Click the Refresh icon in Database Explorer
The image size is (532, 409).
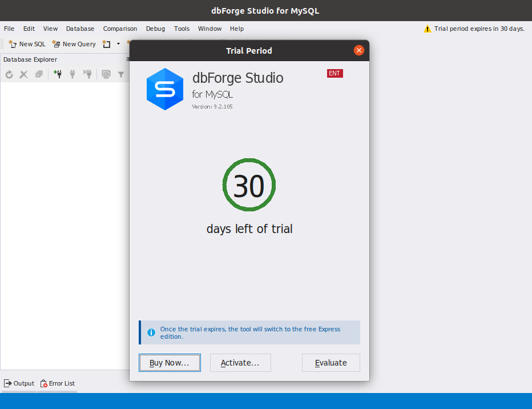click(9, 74)
